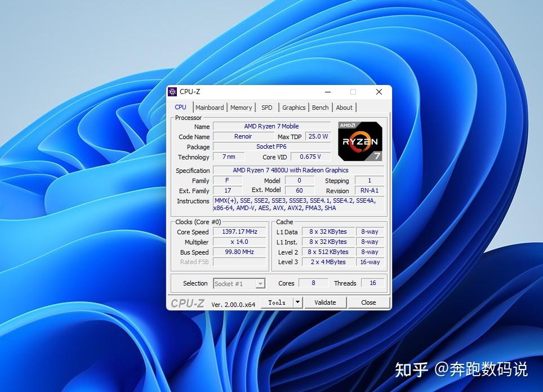
Task: Open the Memory tab
Action: (x=241, y=107)
